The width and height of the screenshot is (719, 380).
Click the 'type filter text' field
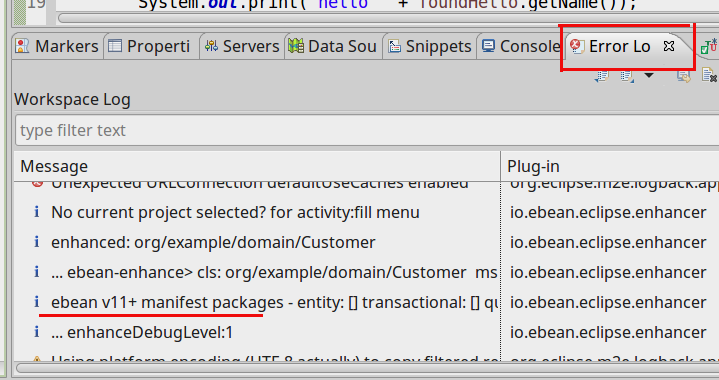pos(367,131)
